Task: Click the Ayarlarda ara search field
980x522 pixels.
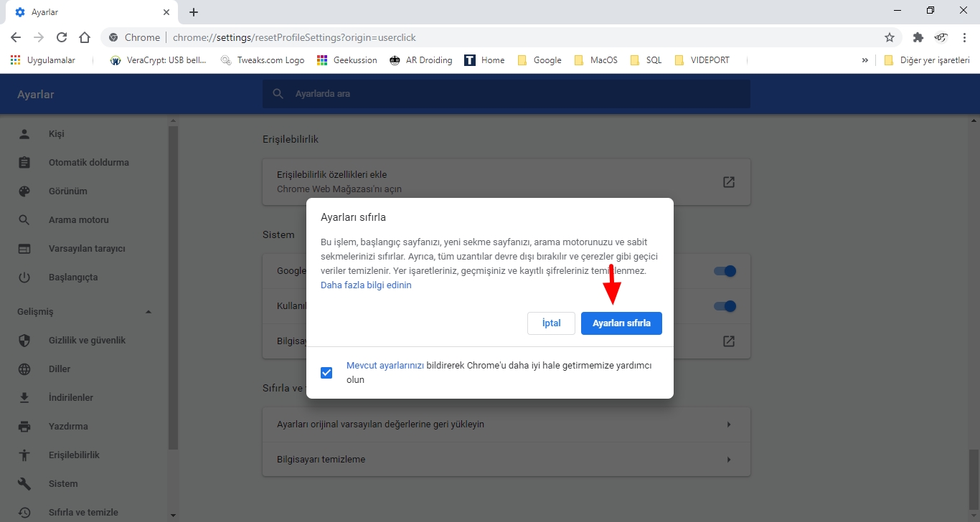Action: [502, 93]
